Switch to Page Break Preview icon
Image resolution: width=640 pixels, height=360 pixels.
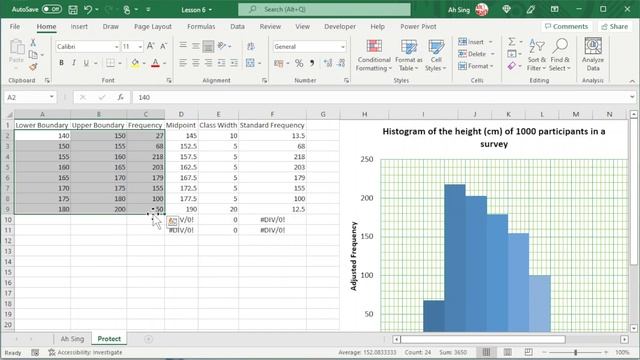coord(528,352)
